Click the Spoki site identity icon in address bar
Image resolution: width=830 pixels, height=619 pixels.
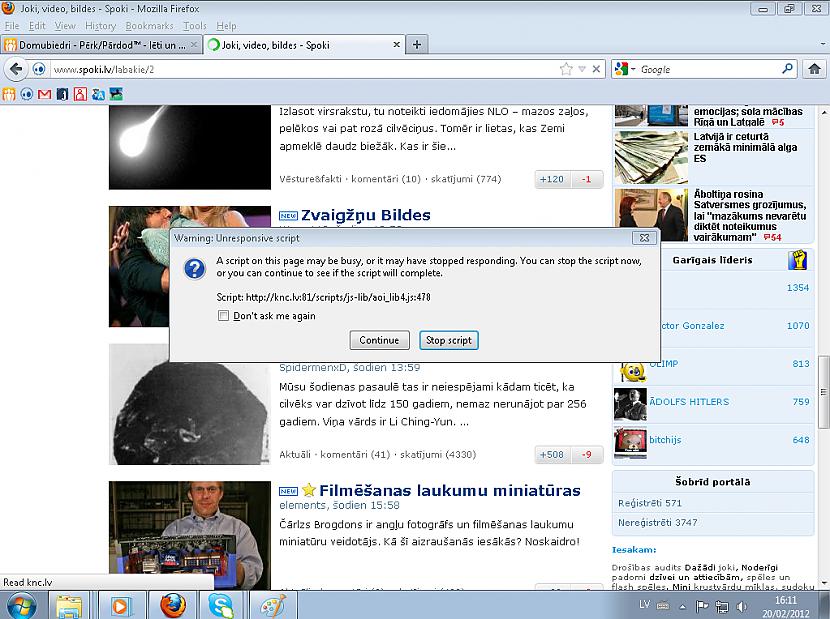coord(39,69)
